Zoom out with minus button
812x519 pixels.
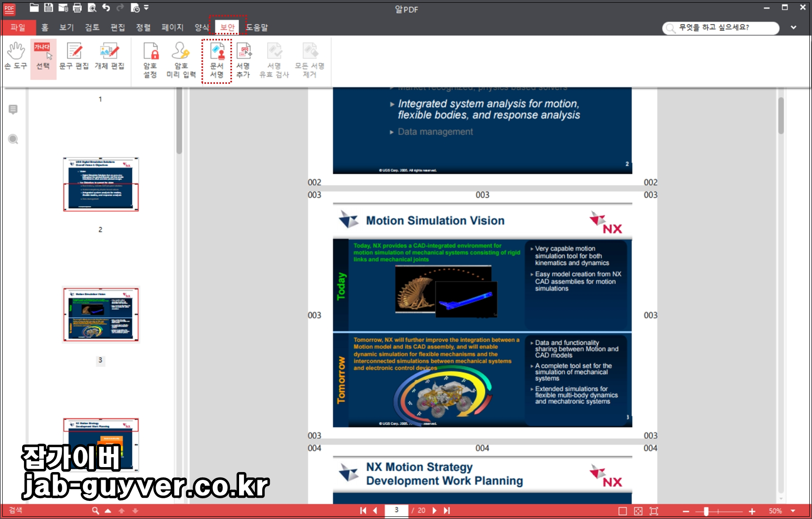[x=686, y=511]
